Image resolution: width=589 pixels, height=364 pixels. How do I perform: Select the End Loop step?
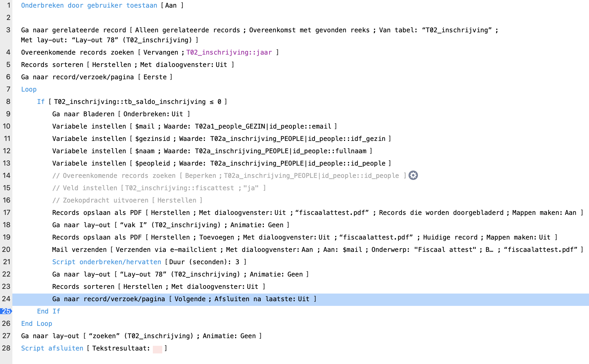[x=36, y=323]
